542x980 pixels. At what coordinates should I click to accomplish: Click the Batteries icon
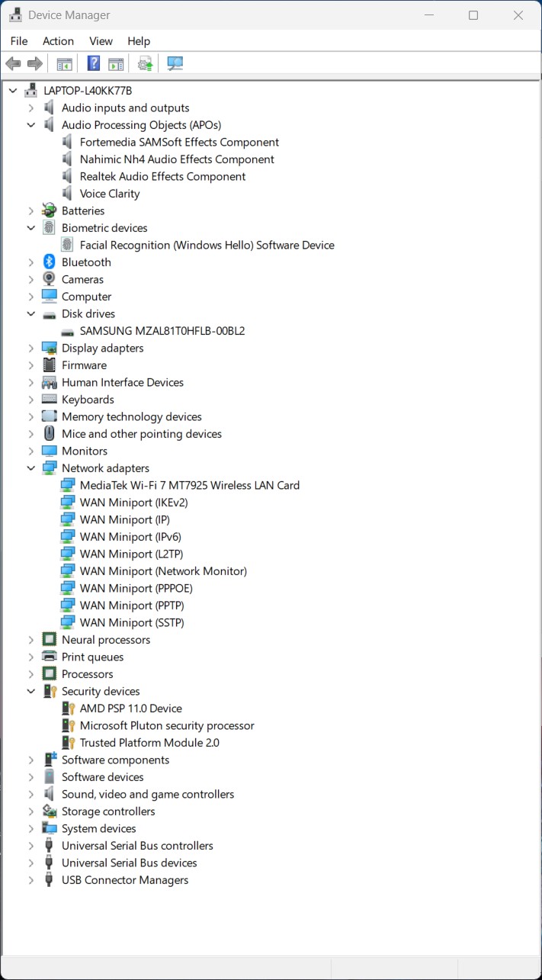50,210
